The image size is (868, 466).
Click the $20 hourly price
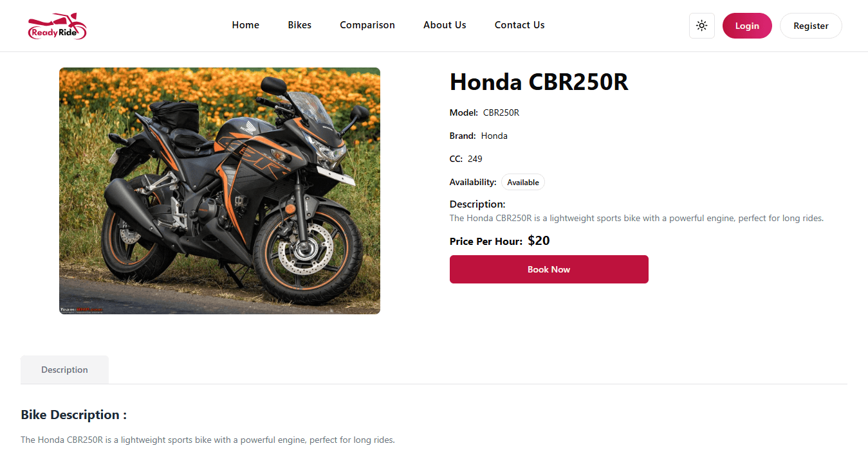click(x=539, y=241)
